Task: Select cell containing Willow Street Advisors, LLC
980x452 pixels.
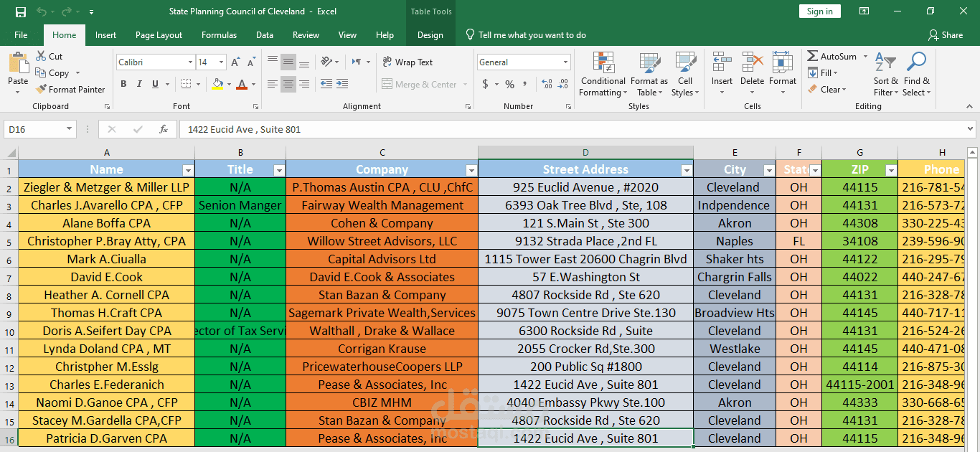Action: 382,241
